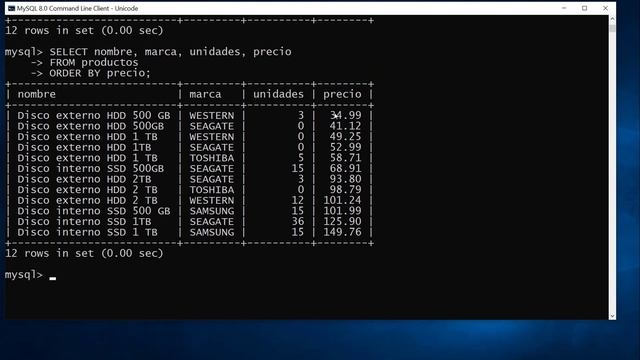The height and width of the screenshot is (360, 640).
Task: Click 'Disco interno SSD 500GB' product name
Action: pyautogui.click(x=91, y=169)
